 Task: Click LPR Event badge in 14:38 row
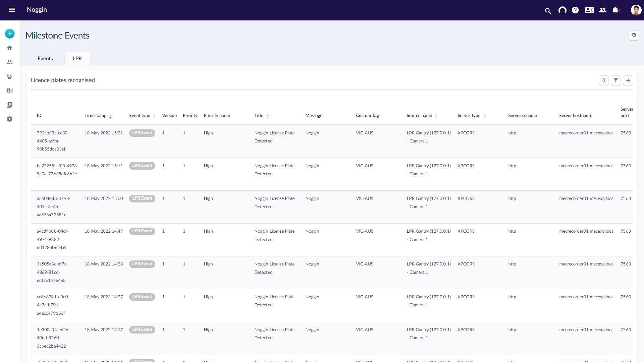coord(142,264)
